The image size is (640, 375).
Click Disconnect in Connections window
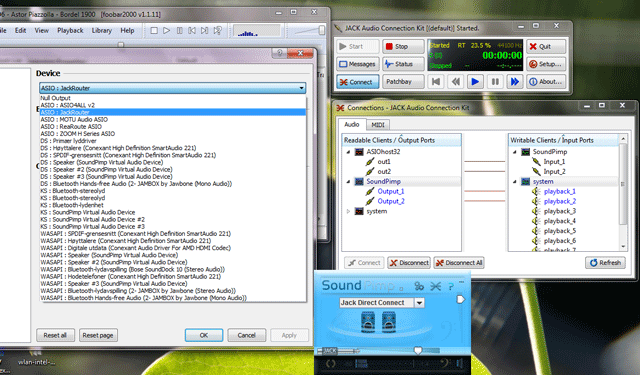click(x=409, y=263)
